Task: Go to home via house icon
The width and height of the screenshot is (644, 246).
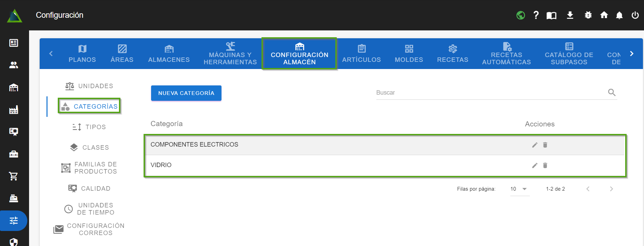Action: click(x=604, y=15)
